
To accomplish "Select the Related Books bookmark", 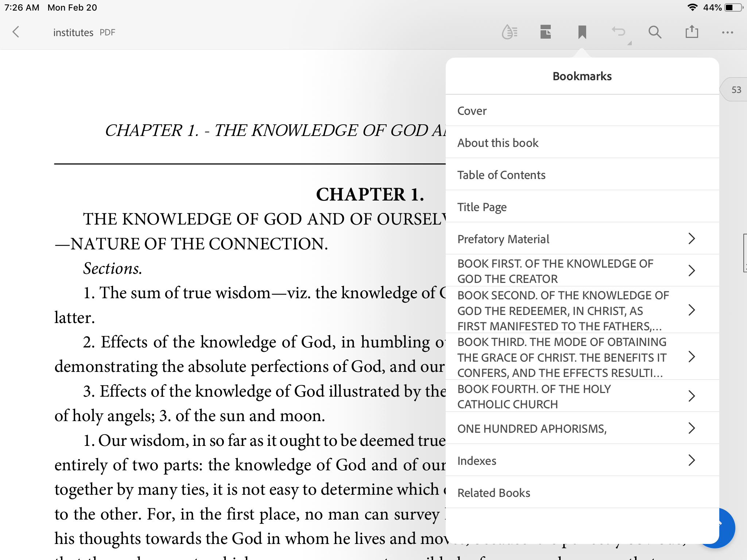I will pyautogui.click(x=494, y=493).
